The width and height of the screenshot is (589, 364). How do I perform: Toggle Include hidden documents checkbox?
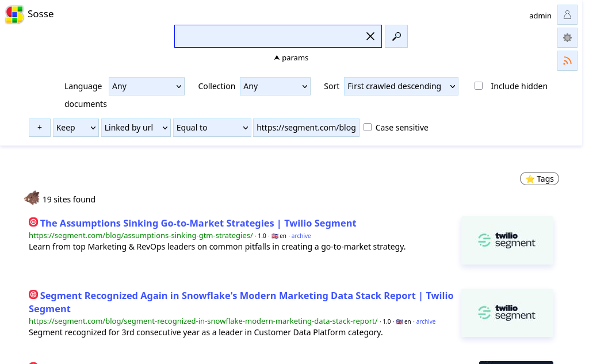(x=479, y=86)
